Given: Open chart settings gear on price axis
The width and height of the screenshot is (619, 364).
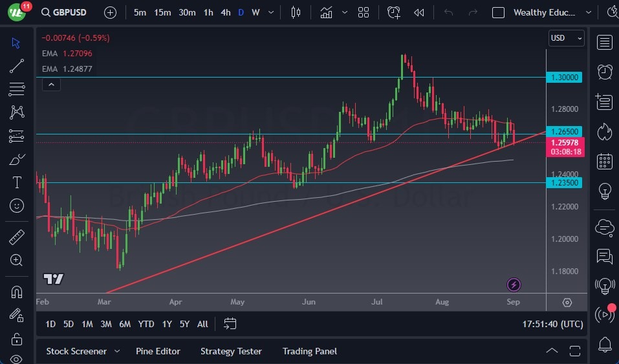Looking at the screenshot, I should [567, 303].
